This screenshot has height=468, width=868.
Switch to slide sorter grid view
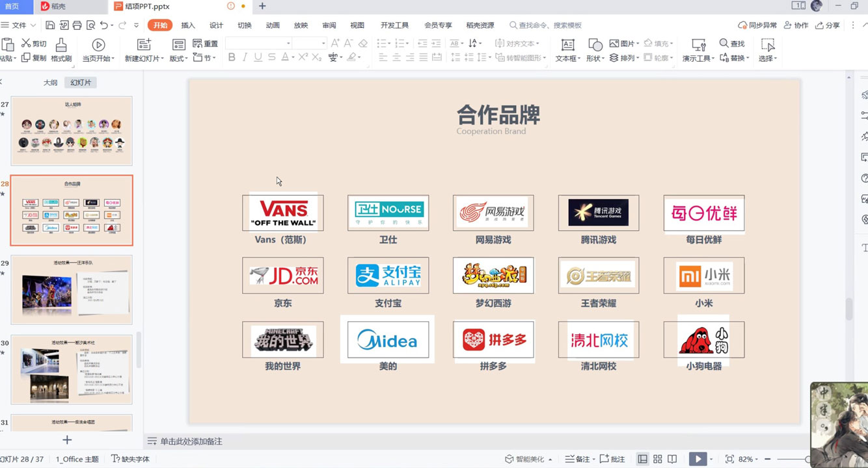(657, 459)
